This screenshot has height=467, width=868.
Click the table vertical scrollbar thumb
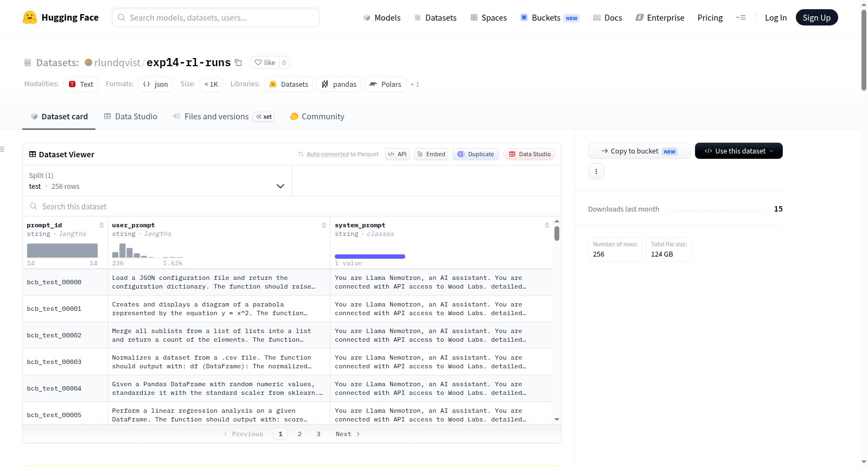click(x=557, y=234)
